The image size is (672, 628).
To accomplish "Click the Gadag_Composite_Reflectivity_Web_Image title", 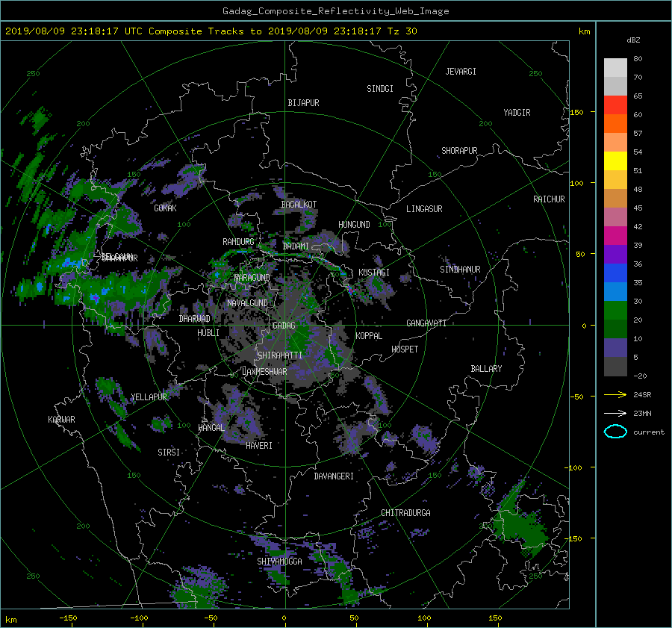I will 335,11.
